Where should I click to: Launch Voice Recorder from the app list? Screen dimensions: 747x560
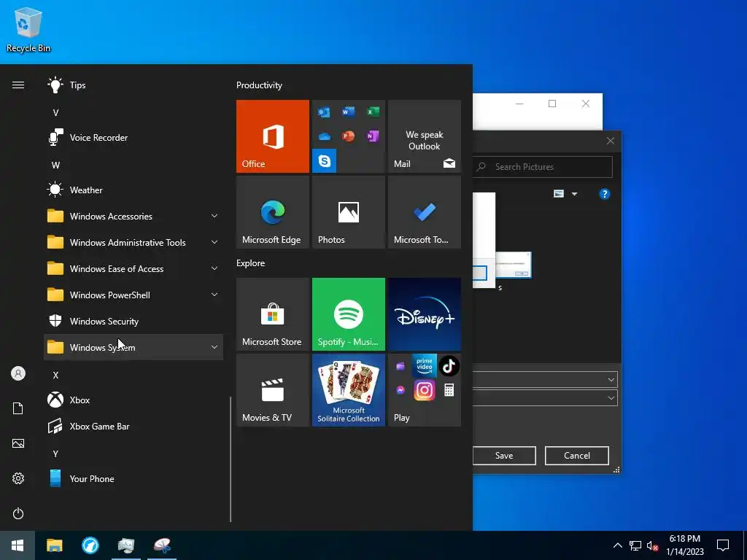[x=133, y=138]
